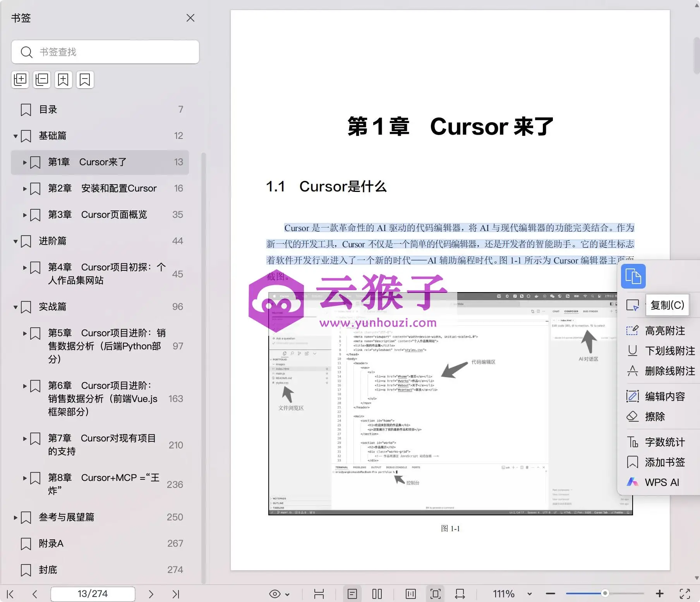700x602 pixels.
Task: Click the zoom out minus button
Action: click(x=551, y=593)
